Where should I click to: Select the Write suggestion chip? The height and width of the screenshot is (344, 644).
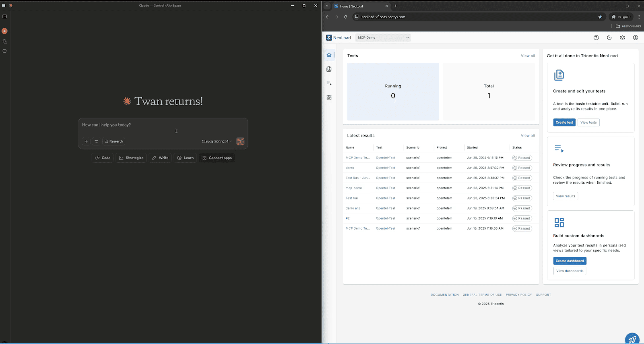pyautogui.click(x=160, y=158)
